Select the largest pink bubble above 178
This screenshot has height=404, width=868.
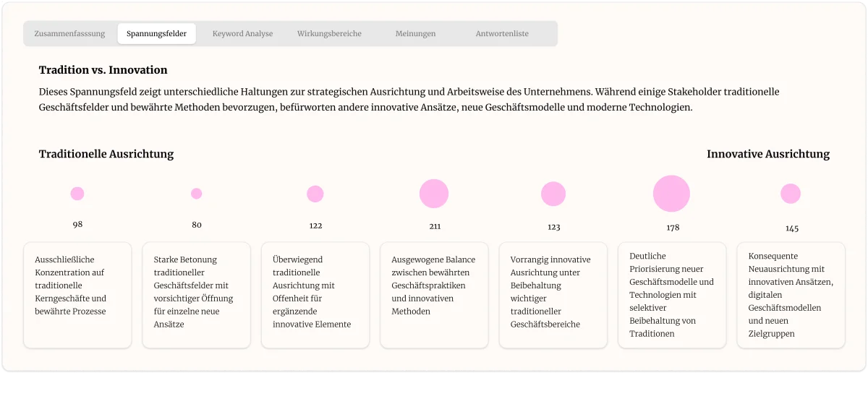(671, 194)
